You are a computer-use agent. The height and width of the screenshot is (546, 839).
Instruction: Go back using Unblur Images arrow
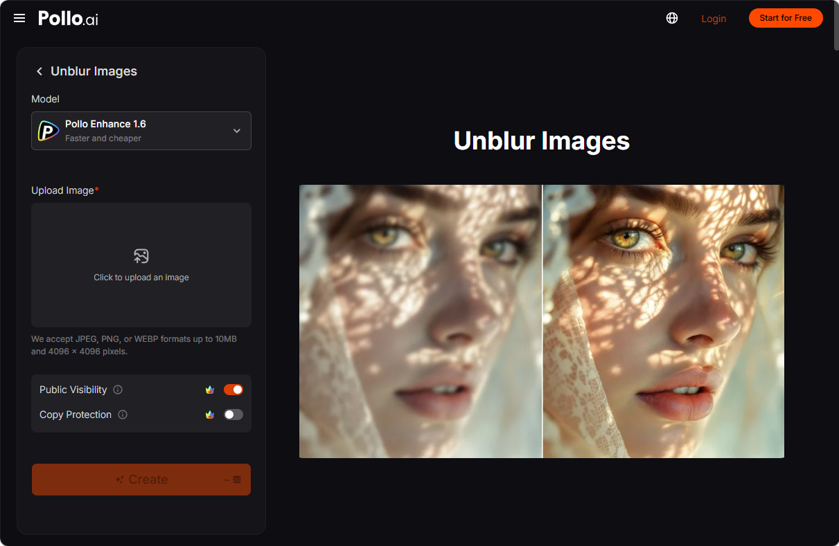(39, 71)
